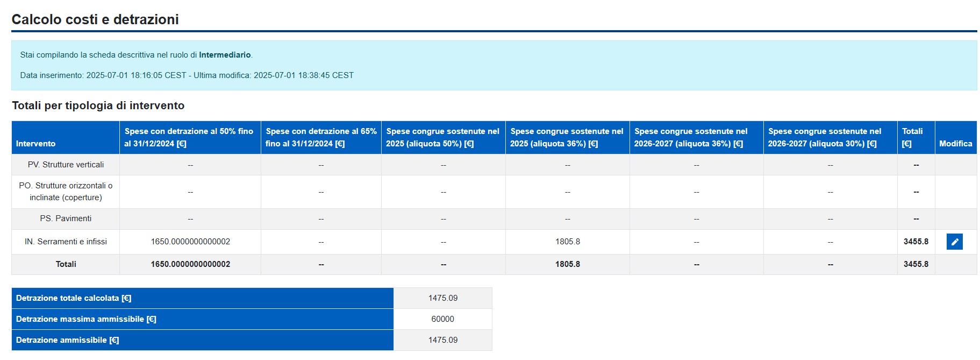980x360 pixels.
Task: Click the 60000 maximum deduction value
Action: coord(443,319)
